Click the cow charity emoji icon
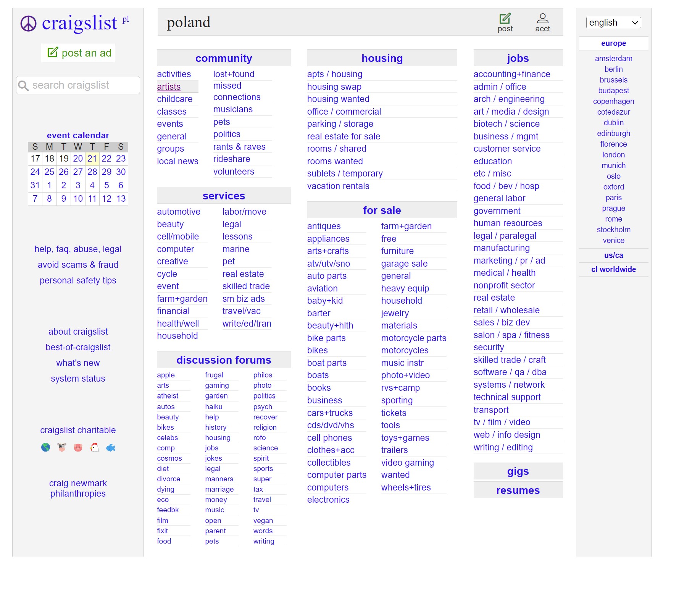Viewport: 700px width, 594px height. tap(62, 447)
